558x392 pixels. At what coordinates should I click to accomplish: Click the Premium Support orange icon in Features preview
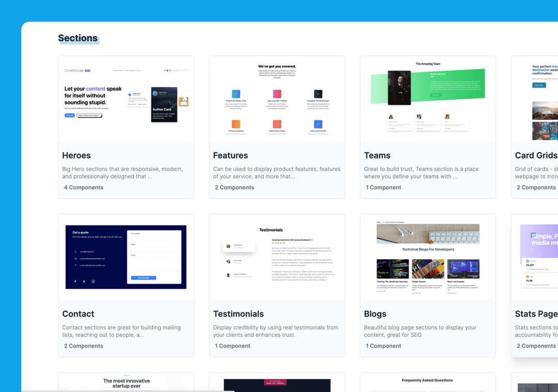pos(236,124)
